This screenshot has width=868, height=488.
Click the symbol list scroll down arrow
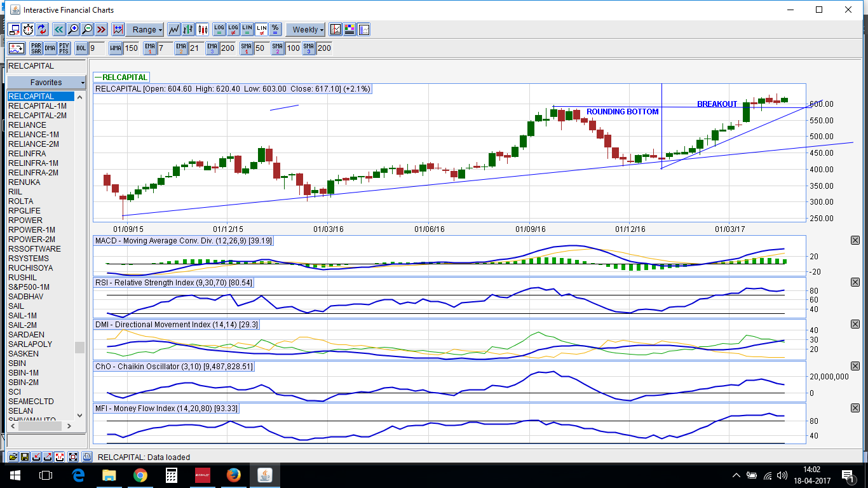click(x=79, y=416)
